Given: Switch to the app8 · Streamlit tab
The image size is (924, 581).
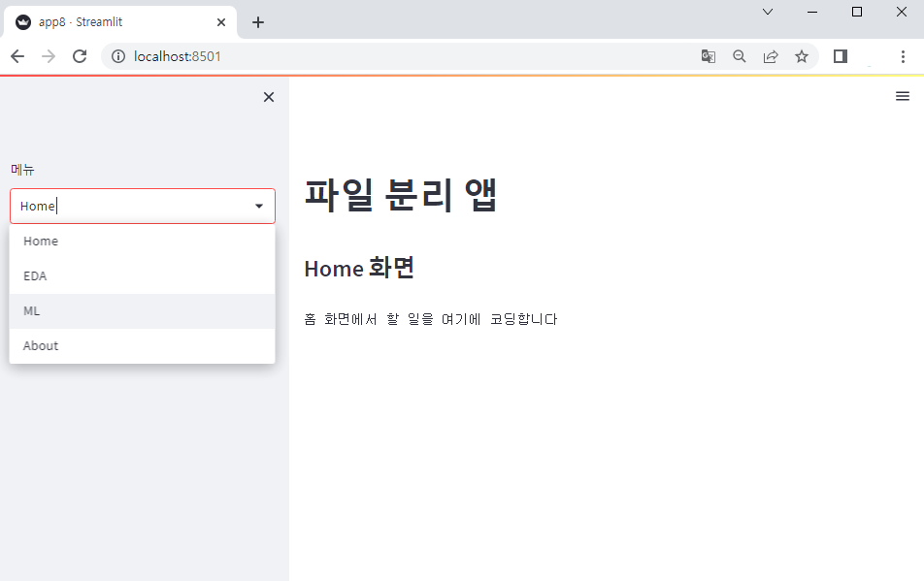Looking at the screenshot, I should (120, 22).
